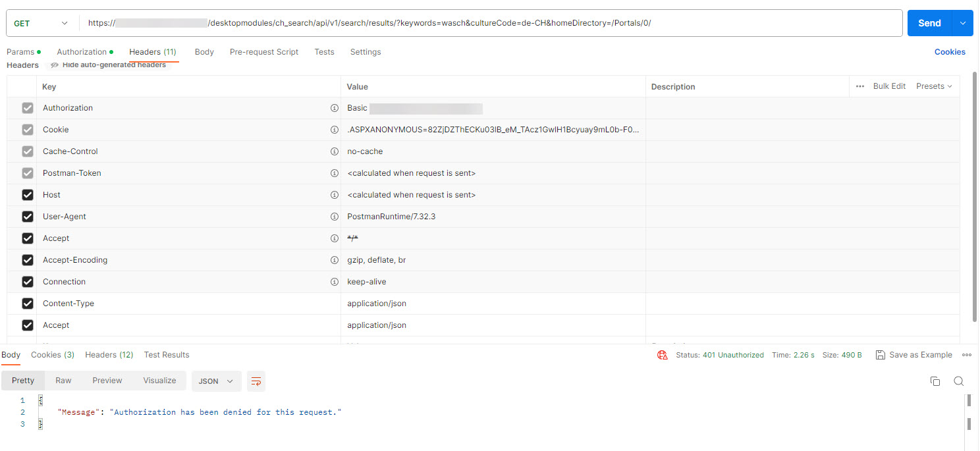Save response as Example

(913, 355)
